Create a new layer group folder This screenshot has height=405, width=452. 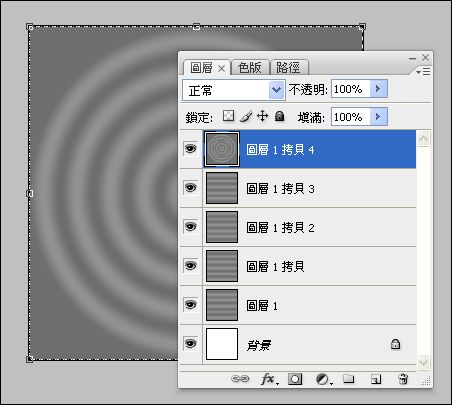pos(349,379)
